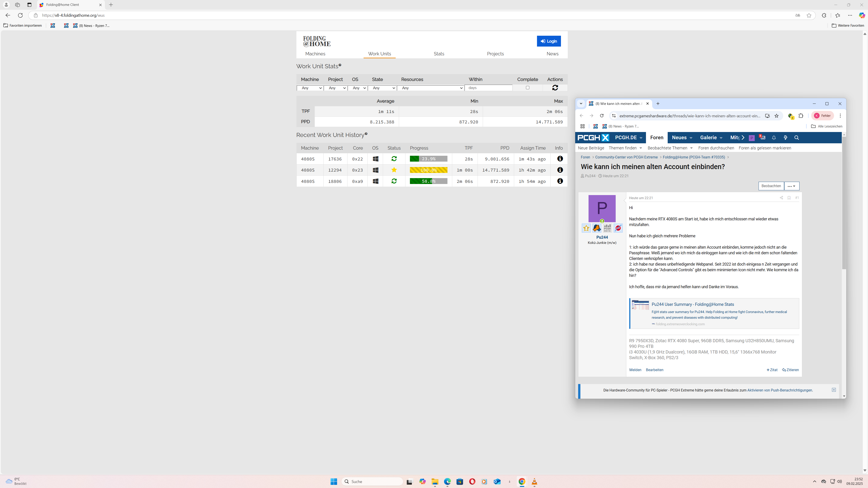Switch to the Stats tab
Image resolution: width=868 pixels, height=488 pixels.
tap(439, 54)
